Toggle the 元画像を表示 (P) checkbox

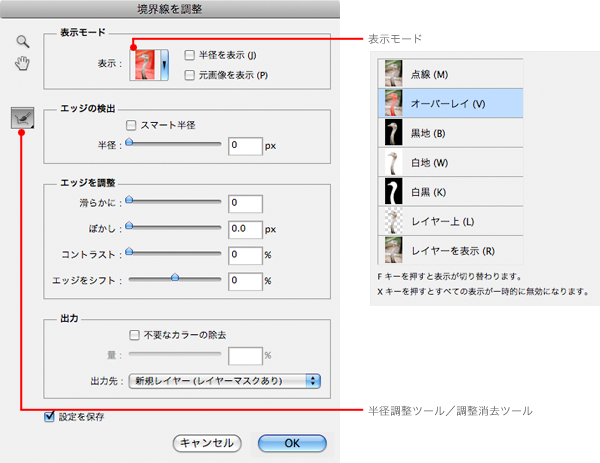point(190,75)
